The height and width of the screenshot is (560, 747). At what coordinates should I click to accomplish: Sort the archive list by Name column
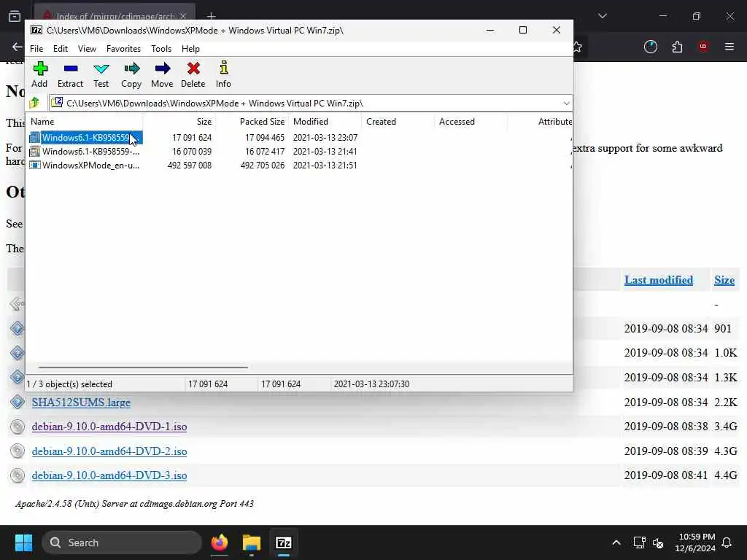pyautogui.click(x=85, y=122)
